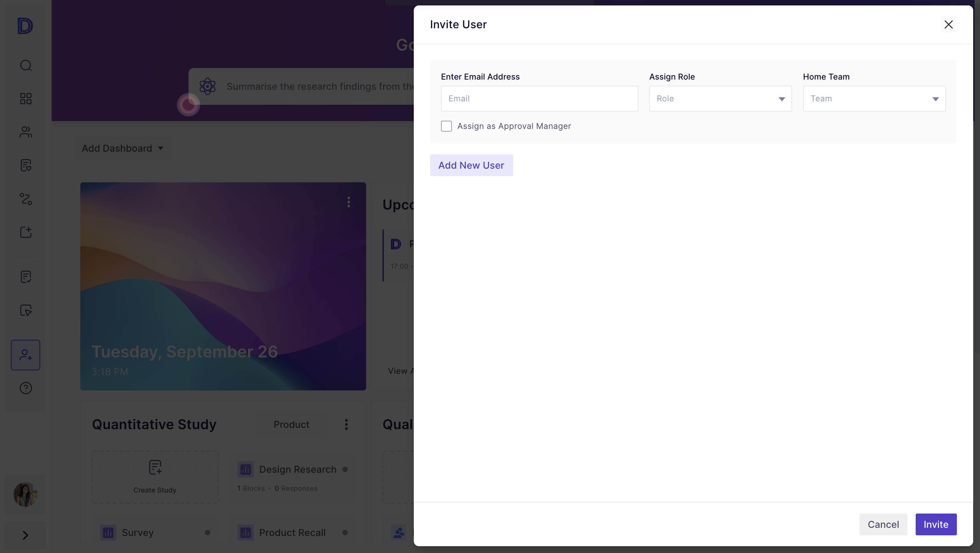980x553 pixels.
Task: Open the completed documents sidebar icon
Action: tap(25, 277)
